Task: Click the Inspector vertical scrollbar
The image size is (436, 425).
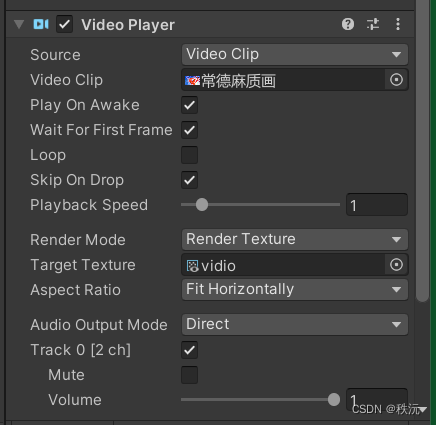Action: [422, 151]
